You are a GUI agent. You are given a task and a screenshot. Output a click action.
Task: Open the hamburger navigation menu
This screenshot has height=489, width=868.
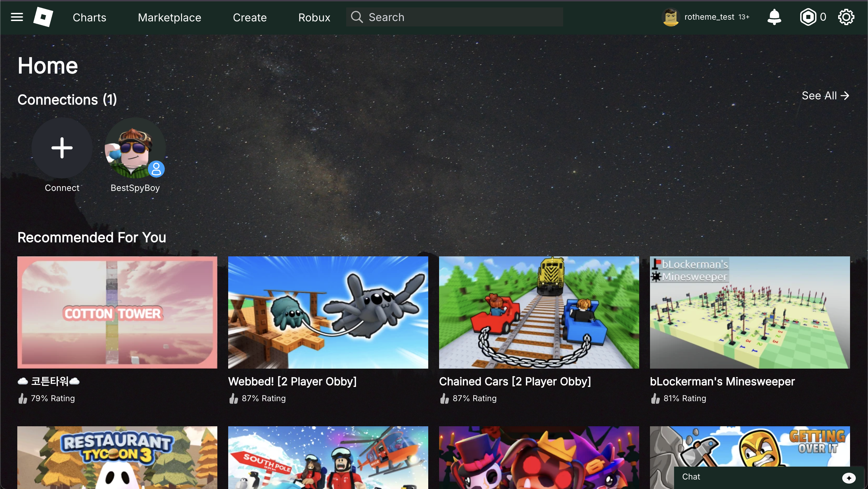16,17
